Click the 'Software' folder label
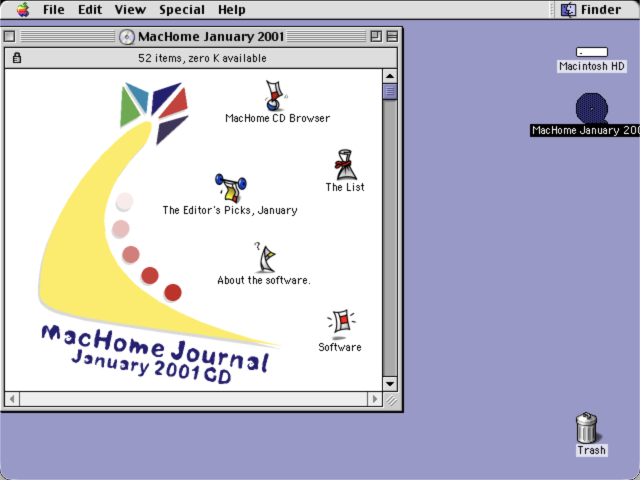The height and width of the screenshot is (480, 640). (340, 347)
